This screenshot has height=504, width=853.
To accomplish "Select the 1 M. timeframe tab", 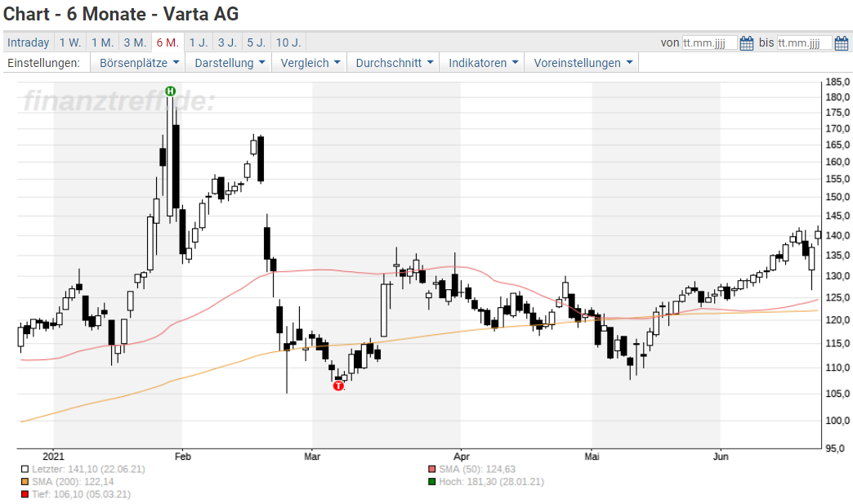I will [x=102, y=42].
